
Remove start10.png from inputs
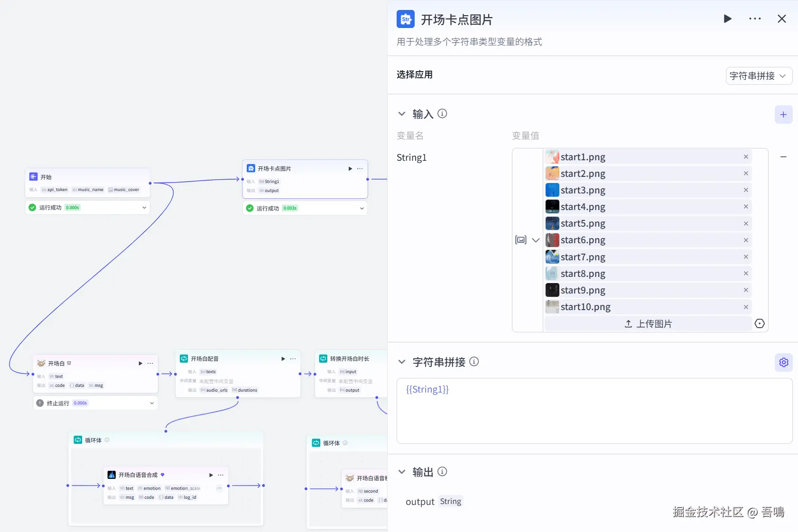[x=746, y=307]
